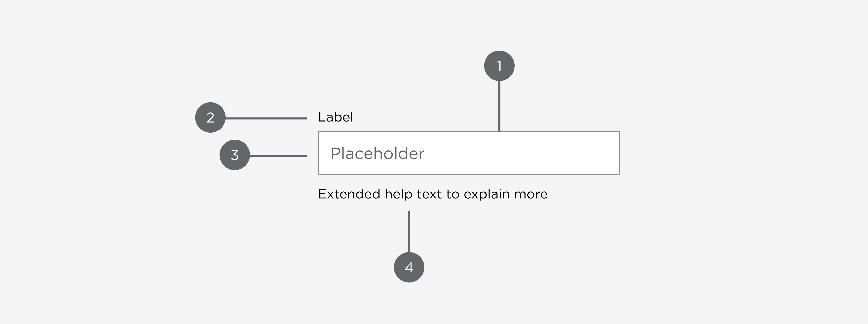
Task: Focus the text input field
Action: [x=469, y=153]
